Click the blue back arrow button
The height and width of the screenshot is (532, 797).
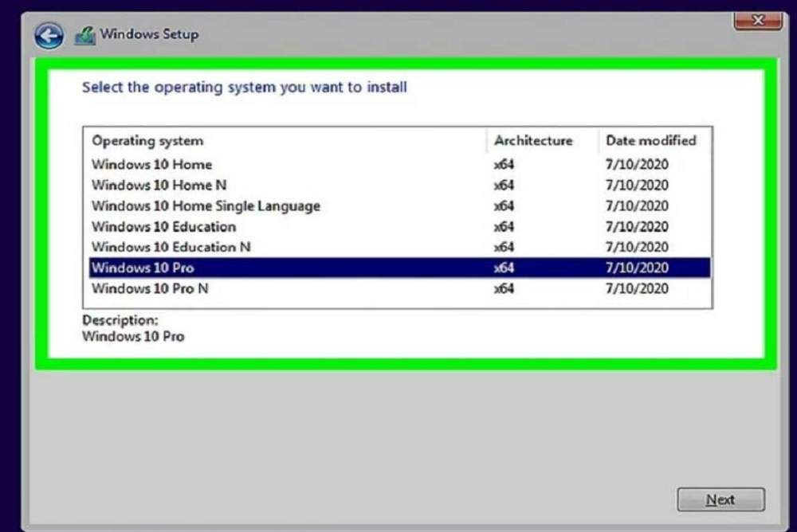49,35
